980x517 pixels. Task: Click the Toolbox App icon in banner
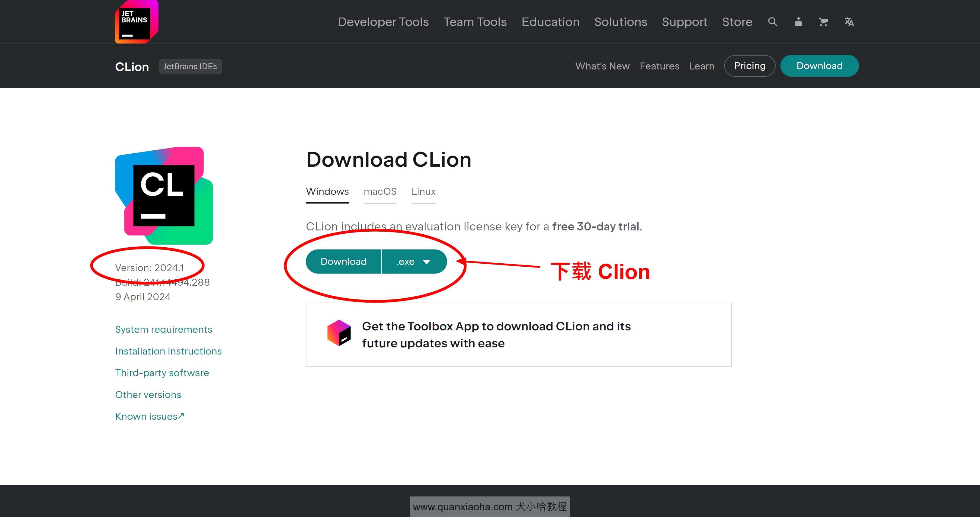pyautogui.click(x=339, y=334)
